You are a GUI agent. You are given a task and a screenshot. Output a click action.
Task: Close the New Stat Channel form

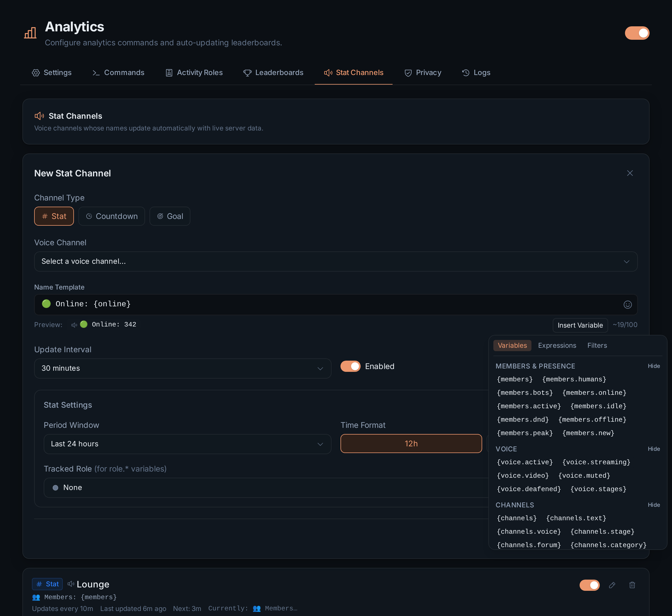pos(630,173)
